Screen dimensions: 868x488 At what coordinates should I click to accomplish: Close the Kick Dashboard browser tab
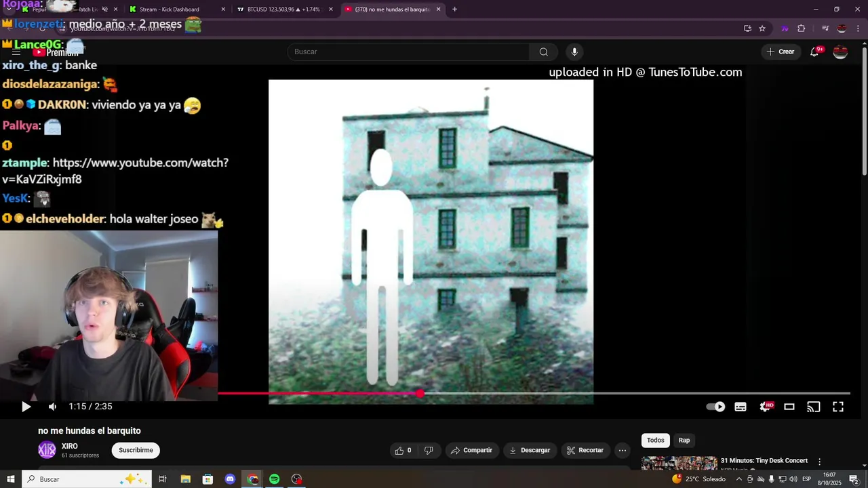223,9
